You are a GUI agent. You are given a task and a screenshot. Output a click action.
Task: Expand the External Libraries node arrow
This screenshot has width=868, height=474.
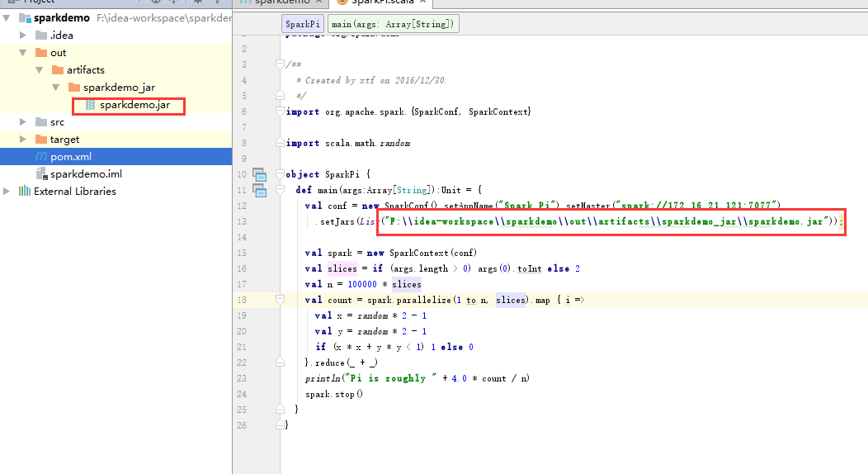click(x=6, y=191)
